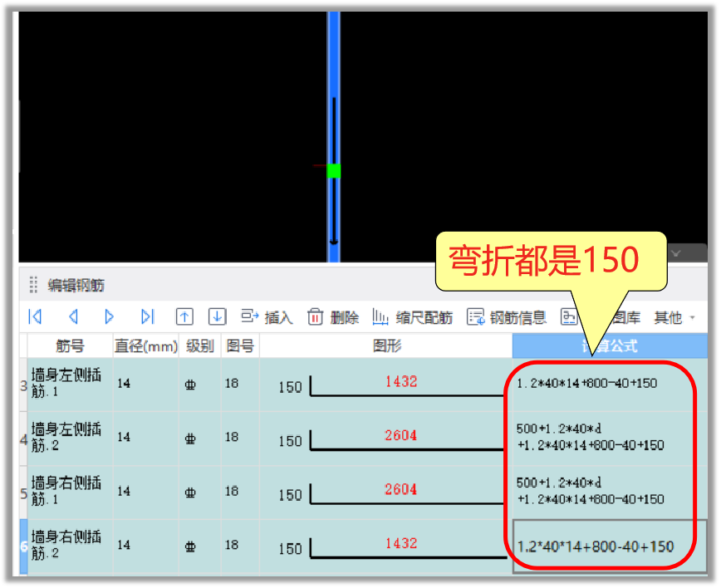Click formula cell of 墙身左侧插筋.1
Screen dimensions: 721x588
pyautogui.click(x=610, y=385)
